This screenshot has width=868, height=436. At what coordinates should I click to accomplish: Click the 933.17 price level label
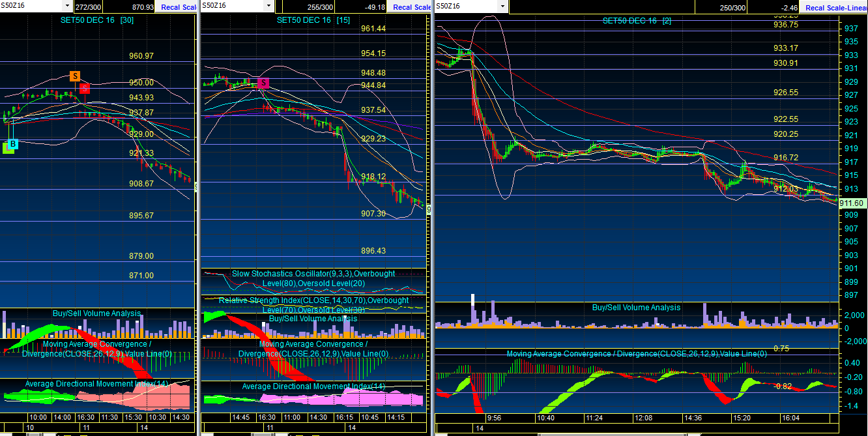pyautogui.click(x=786, y=48)
